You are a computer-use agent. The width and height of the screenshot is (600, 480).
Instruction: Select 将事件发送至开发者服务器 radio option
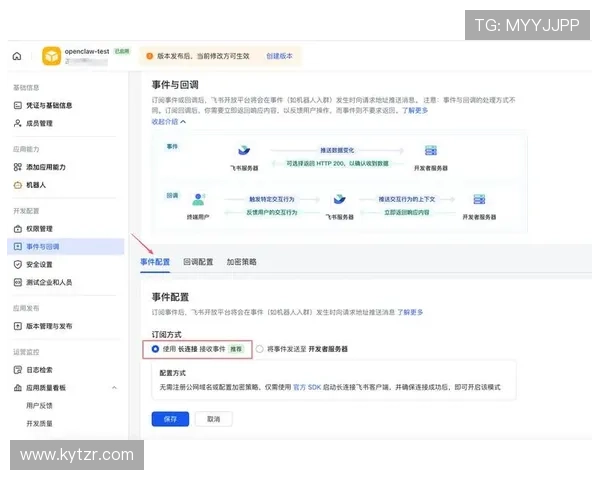259,349
